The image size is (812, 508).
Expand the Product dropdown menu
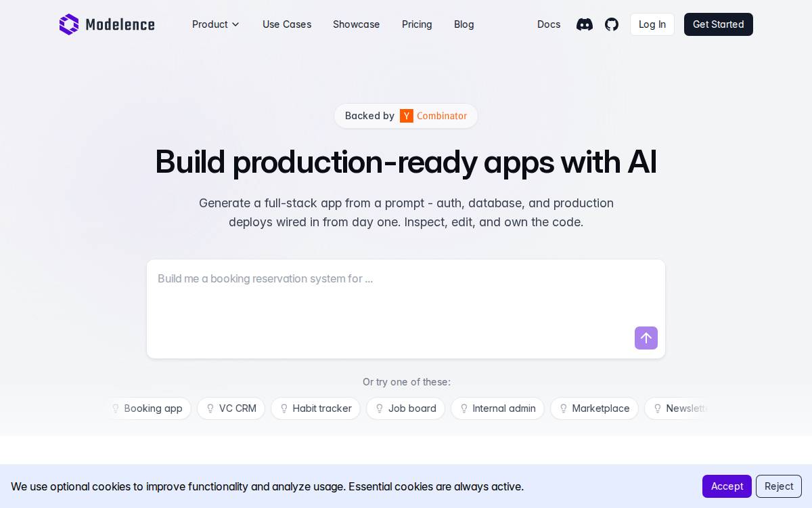pyautogui.click(x=216, y=24)
